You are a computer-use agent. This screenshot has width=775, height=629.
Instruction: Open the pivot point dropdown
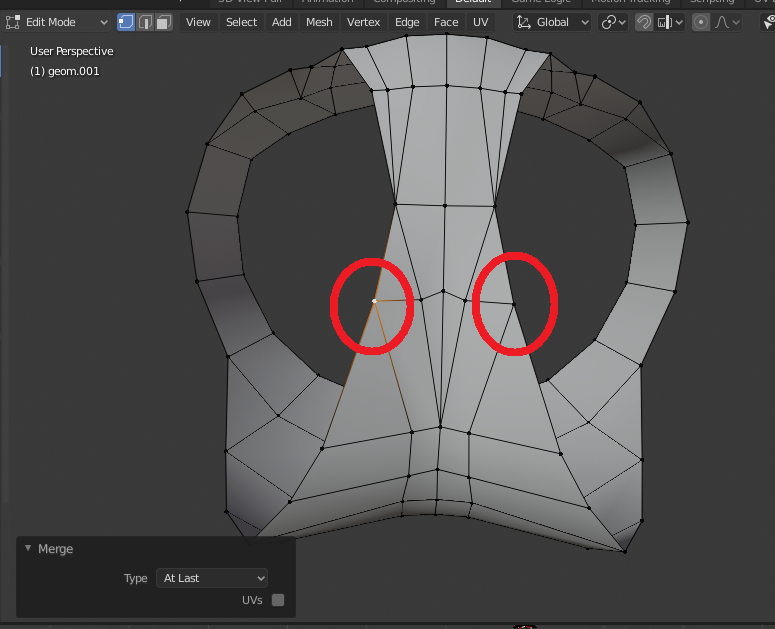click(613, 22)
